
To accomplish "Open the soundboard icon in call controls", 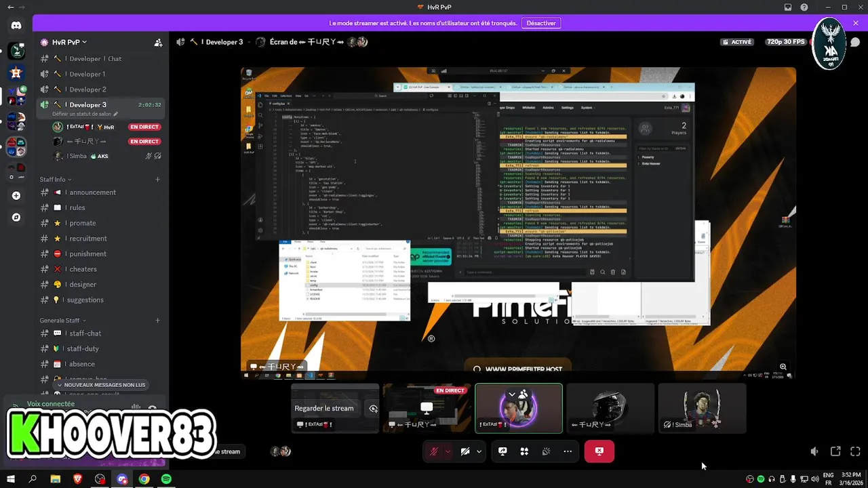I will coord(546,451).
